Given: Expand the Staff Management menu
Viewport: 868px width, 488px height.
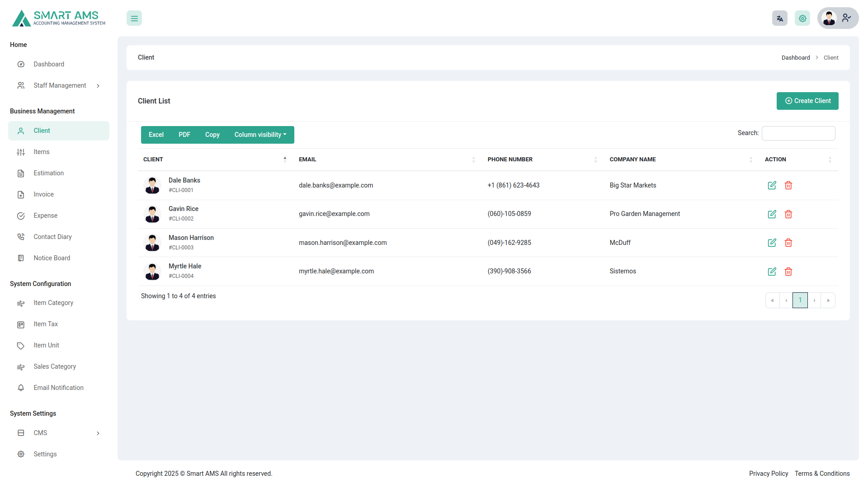Looking at the screenshot, I should point(60,85).
